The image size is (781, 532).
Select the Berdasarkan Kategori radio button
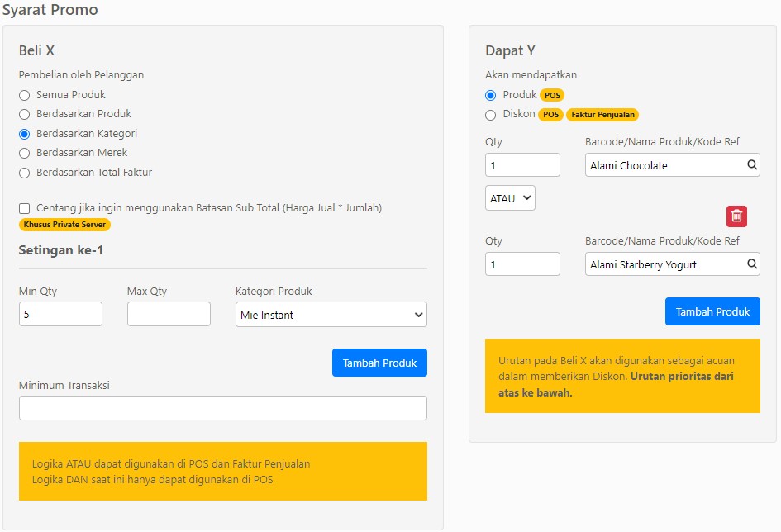coord(25,135)
